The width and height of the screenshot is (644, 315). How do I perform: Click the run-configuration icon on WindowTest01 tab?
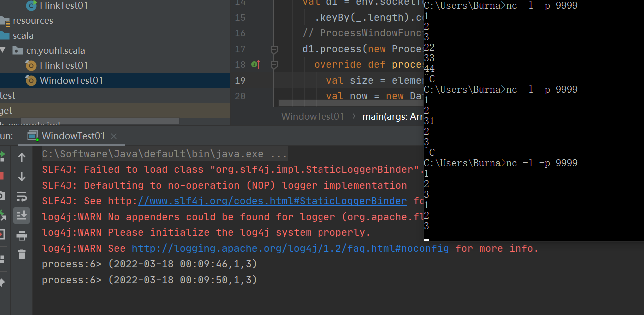pos(33,136)
